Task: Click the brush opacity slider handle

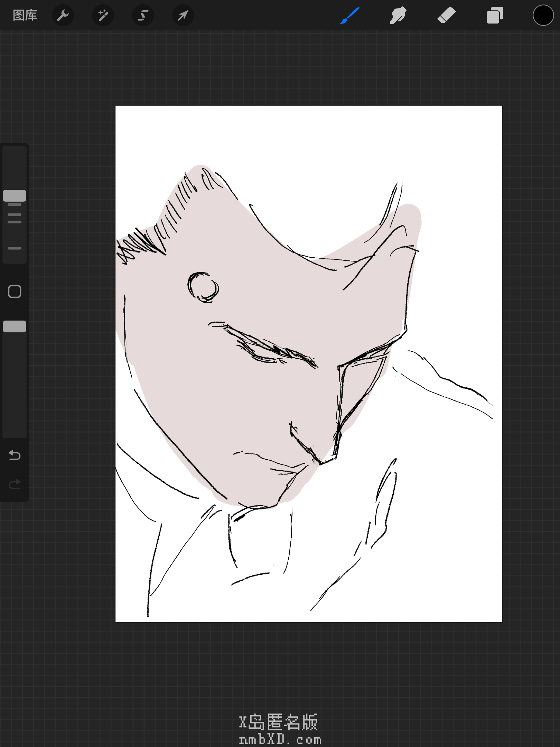Action: 15,326
